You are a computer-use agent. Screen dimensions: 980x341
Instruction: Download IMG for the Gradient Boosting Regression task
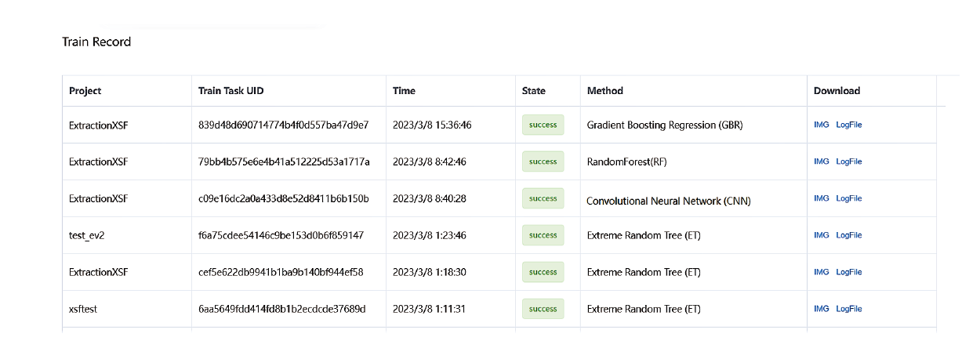(x=822, y=125)
